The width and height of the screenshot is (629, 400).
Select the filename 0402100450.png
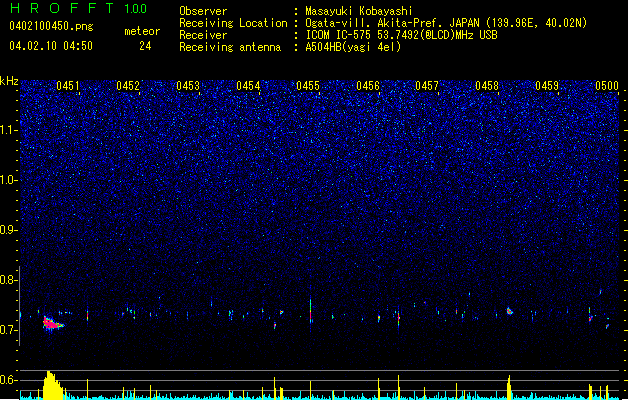pos(51,26)
